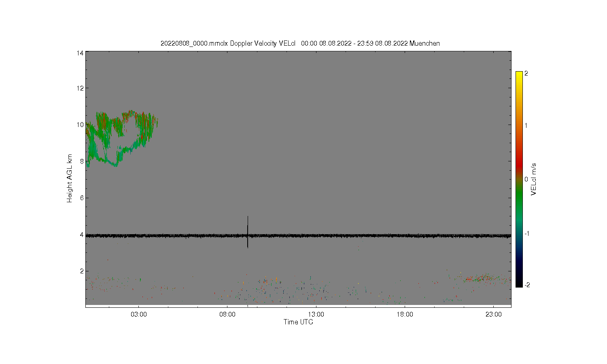Viewport: 607px width, 364px height.
Task: Click the 'VELcl m/s' colorbar label
Action: pos(534,179)
